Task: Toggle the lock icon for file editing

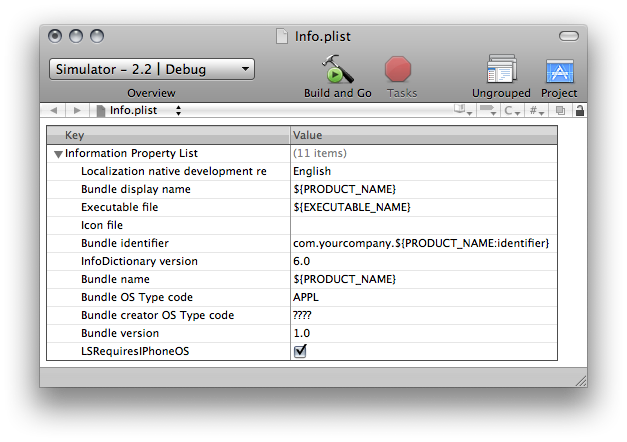Action: pos(580,110)
